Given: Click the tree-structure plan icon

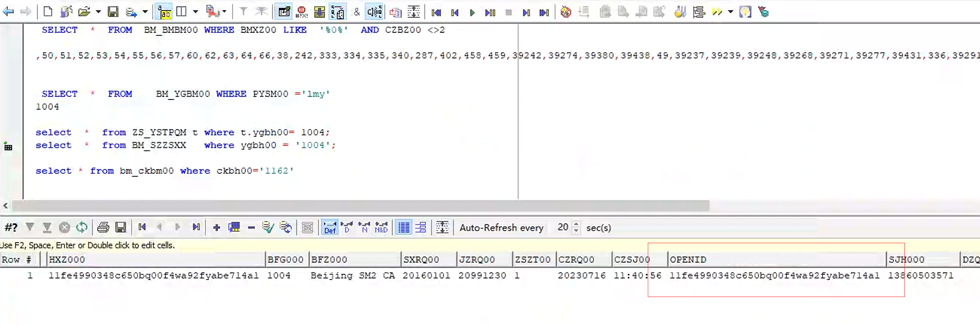Looking at the screenshot, I should point(699,12).
